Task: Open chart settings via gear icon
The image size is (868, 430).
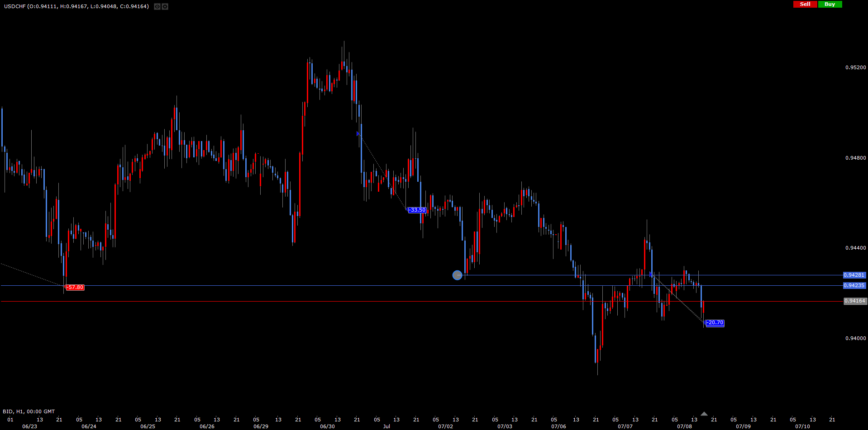Action: (x=165, y=6)
